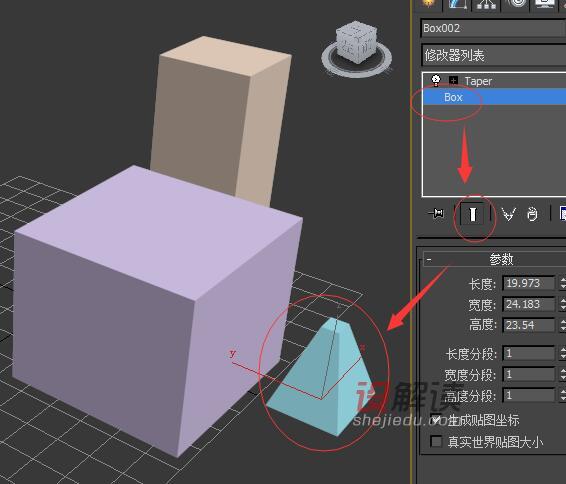Click the 长度 value field
The image size is (566, 484).
[x=528, y=283]
